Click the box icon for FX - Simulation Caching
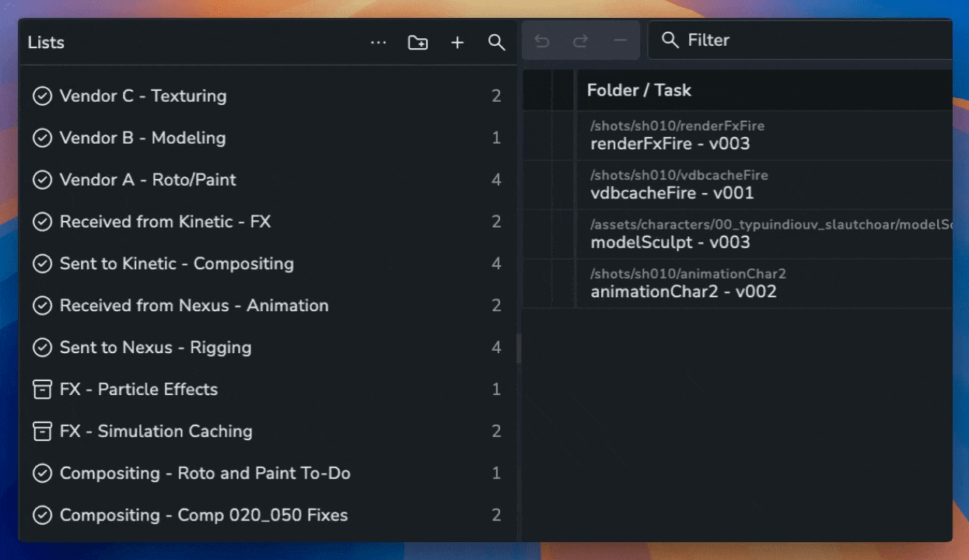The image size is (969, 560). [42, 432]
